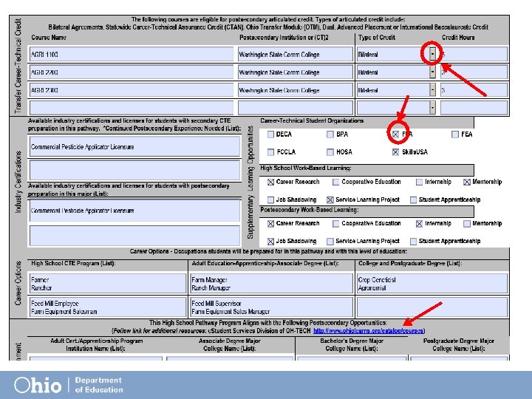Check the DECA organization box
532x399 pixels.
(270, 134)
